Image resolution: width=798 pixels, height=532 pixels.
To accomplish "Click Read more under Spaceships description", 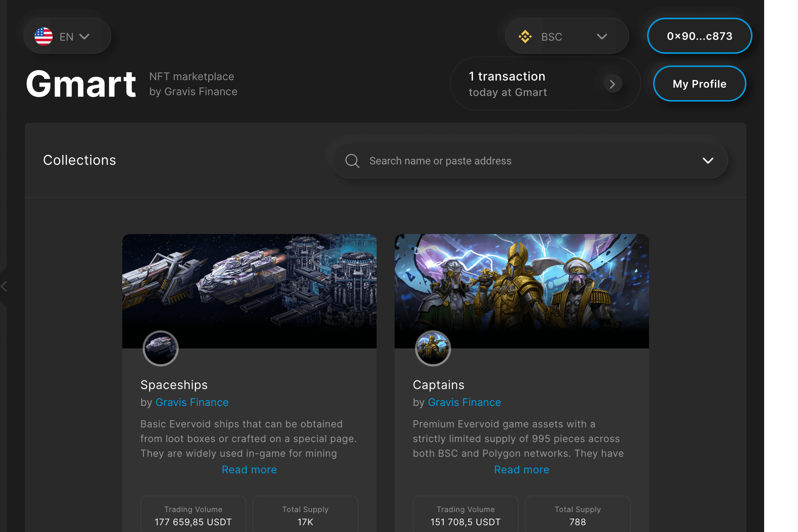I will tap(249, 470).
